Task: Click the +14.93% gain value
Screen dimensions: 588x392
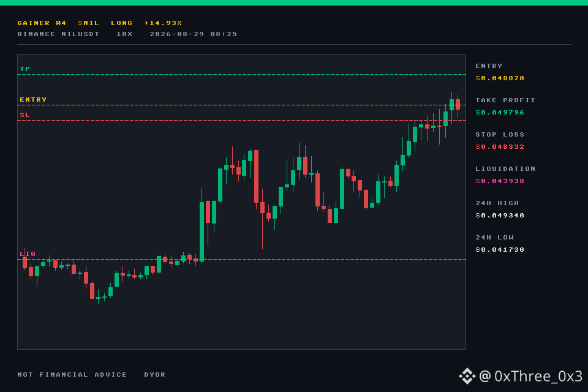Action: (x=163, y=23)
